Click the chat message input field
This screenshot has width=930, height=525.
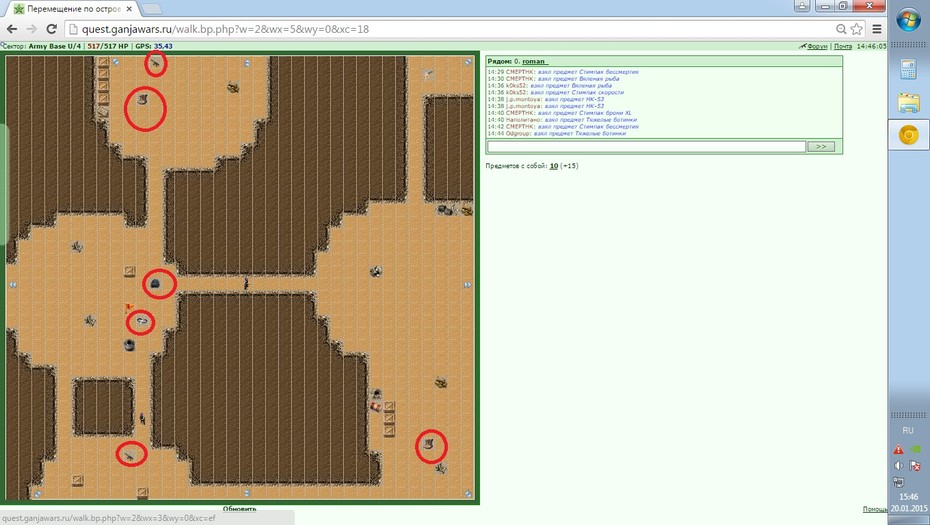pyautogui.click(x=646, y=146)
